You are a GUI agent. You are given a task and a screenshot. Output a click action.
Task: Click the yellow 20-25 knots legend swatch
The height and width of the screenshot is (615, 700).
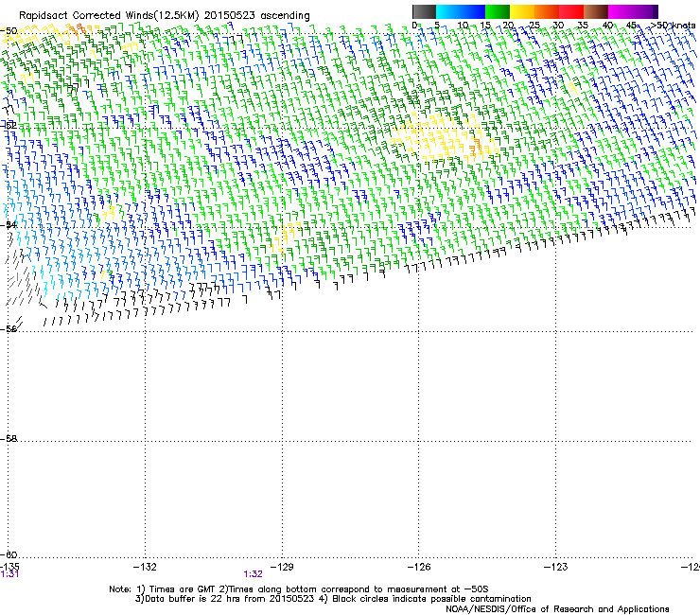[522, 11]
